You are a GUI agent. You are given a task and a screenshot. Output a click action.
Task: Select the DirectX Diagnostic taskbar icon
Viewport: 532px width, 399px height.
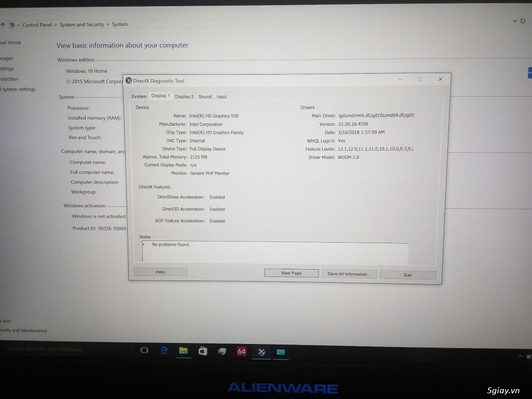tap(261, 352)
